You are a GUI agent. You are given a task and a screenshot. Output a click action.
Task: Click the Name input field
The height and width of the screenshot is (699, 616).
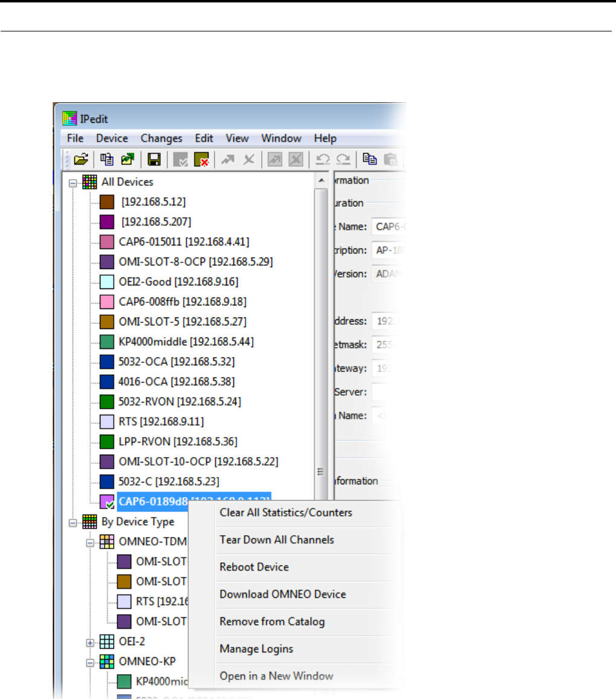point(389,227)
